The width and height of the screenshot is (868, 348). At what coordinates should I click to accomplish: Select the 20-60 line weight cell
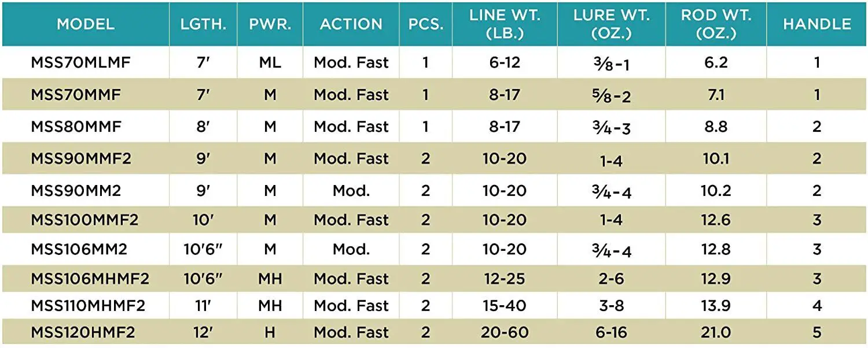coord(505,332)
